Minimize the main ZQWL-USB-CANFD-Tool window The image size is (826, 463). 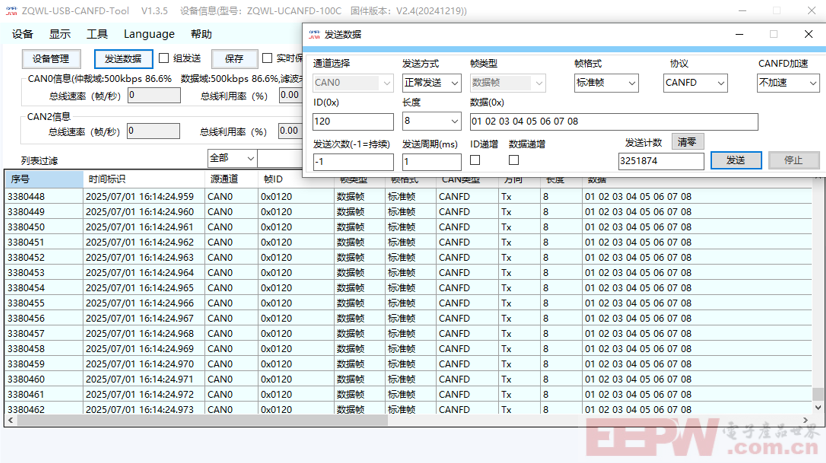click(x=742, y=11)
